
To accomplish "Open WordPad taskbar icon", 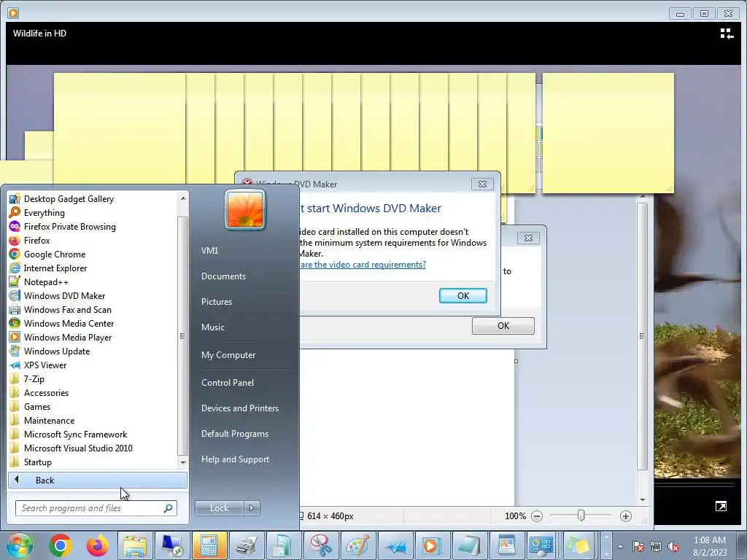I will pos(506,545).
